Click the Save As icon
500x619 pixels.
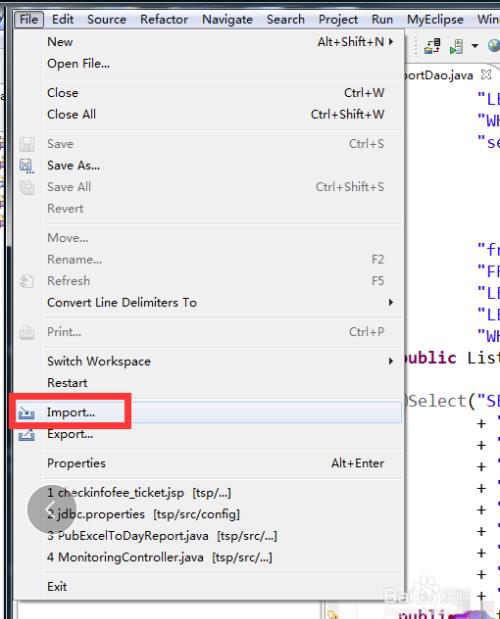click(x=26, y=166)
